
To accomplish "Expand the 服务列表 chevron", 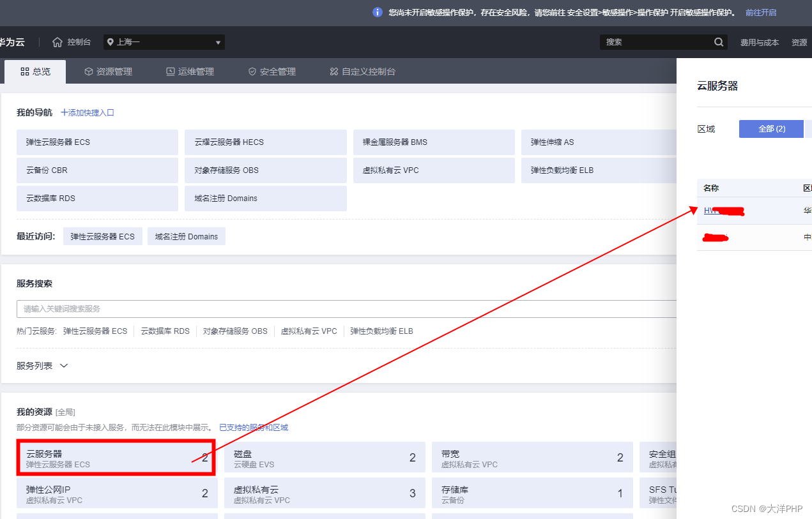I will 63,366.
